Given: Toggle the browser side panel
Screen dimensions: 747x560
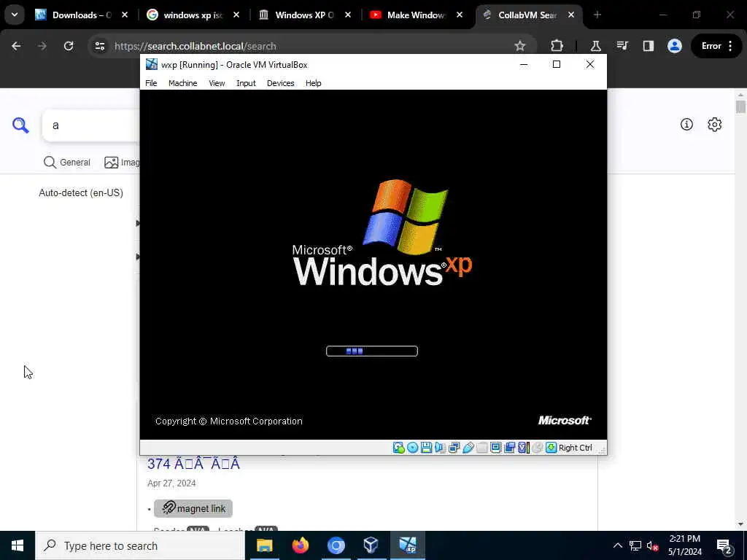Looking at the screenshot, I should (649, 46).
